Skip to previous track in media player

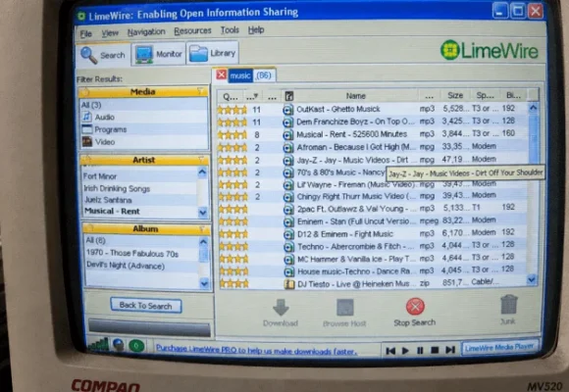point(390,351)
